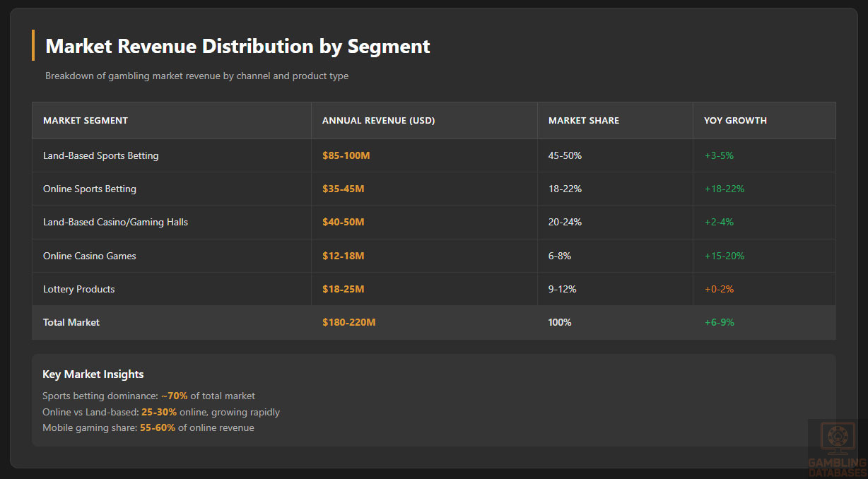
Task: Click the orange +0-2% Lottery growth value
Action: point(719,289)
